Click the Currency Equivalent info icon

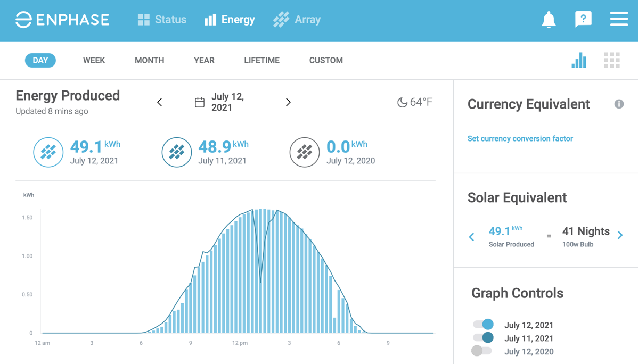point(619,104)
